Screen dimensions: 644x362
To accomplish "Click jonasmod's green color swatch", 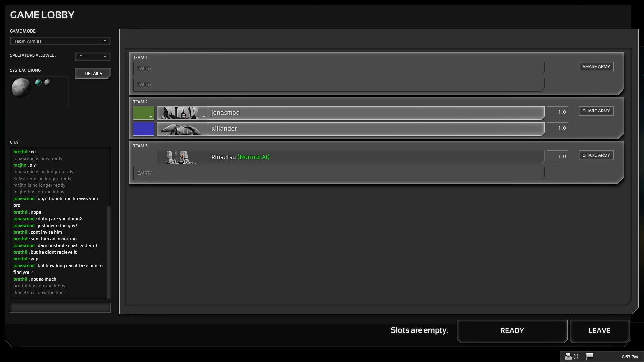I will click(144, 113).
